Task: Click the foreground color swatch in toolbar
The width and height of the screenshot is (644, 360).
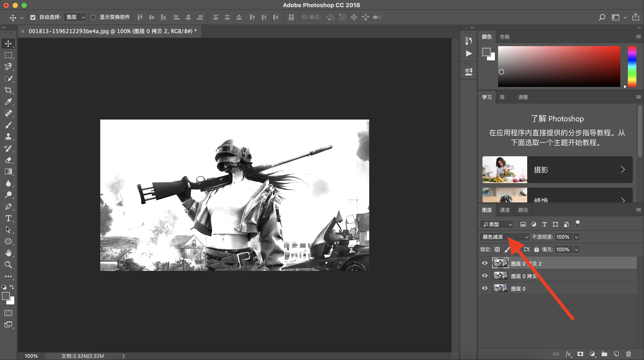Action: [x=6, y=296]
